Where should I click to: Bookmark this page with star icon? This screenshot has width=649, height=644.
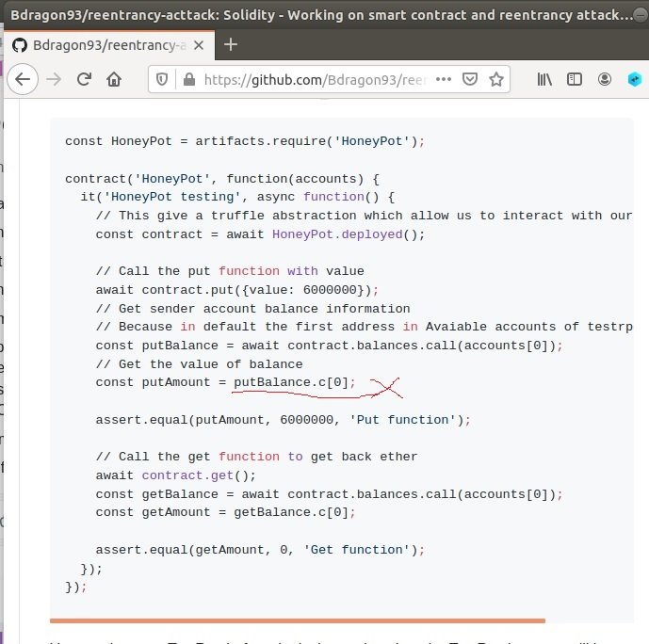click(x=495, y=80)
